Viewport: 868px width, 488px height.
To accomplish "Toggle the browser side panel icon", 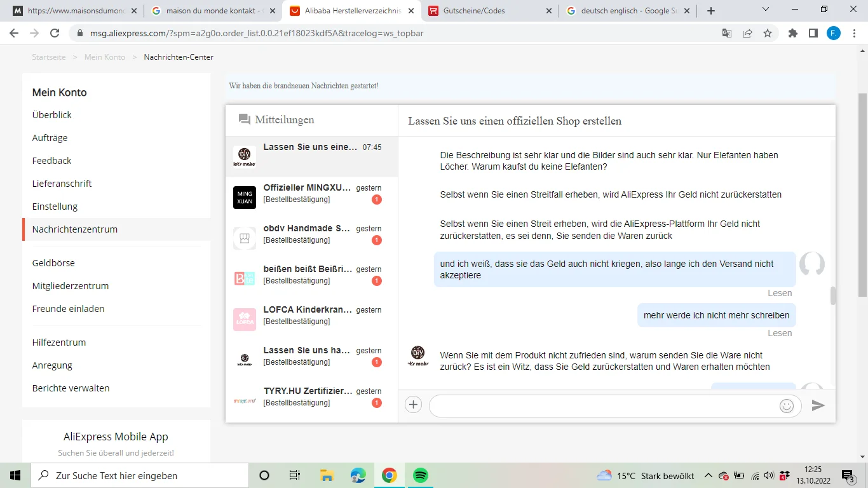I will [x=813, y=33].
